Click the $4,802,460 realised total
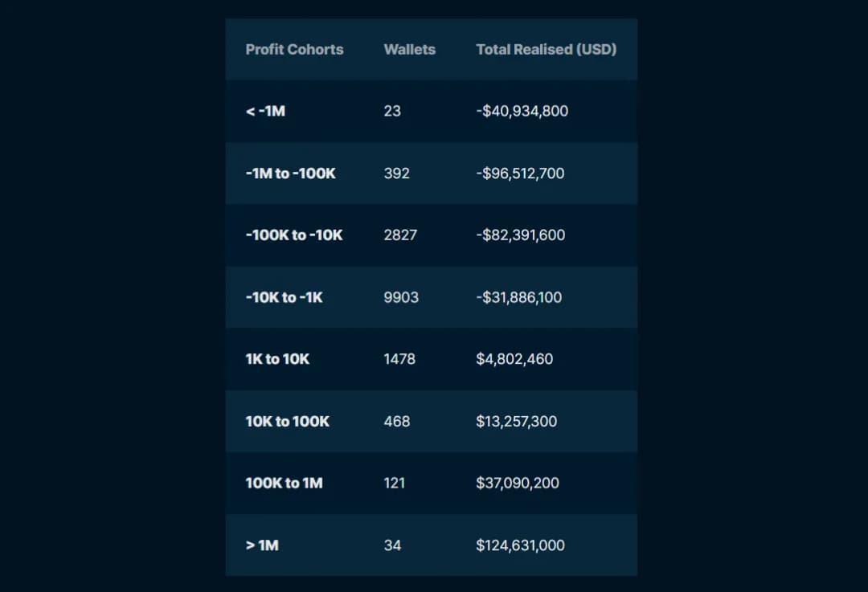This screenshot has height=592, width=868. (514, 359)
